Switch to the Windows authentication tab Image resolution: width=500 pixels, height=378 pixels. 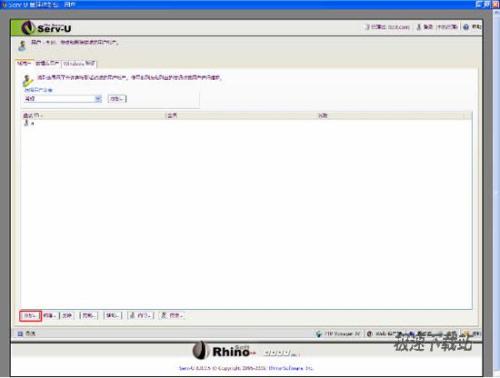[x=79, y=63]
